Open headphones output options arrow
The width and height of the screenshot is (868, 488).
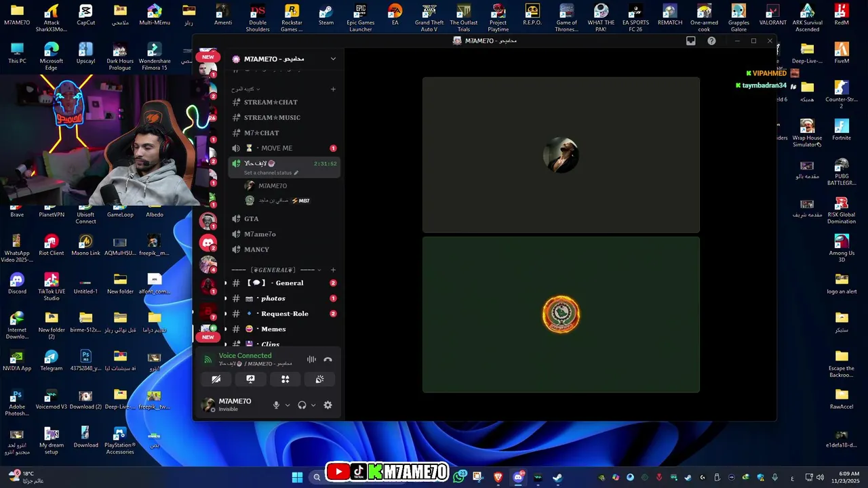click(x=313, y=405)
